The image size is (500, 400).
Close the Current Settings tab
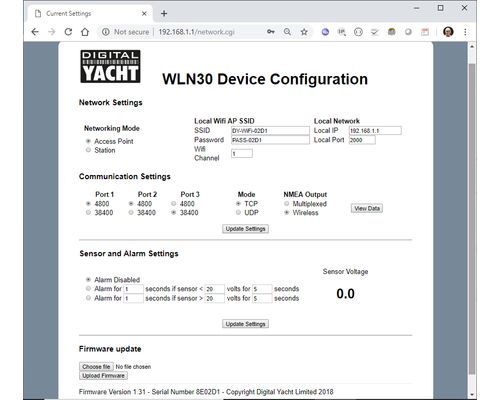point(144,14)
